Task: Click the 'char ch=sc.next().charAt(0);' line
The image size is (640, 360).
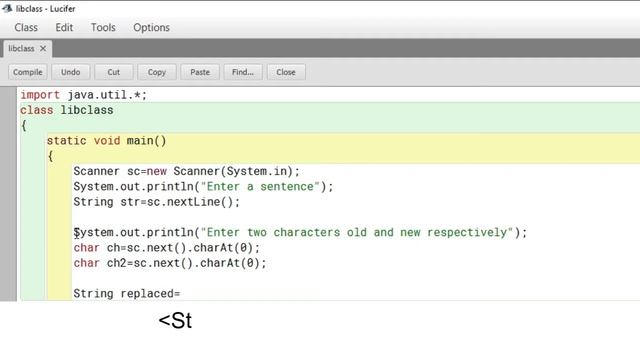Action: 167,248
